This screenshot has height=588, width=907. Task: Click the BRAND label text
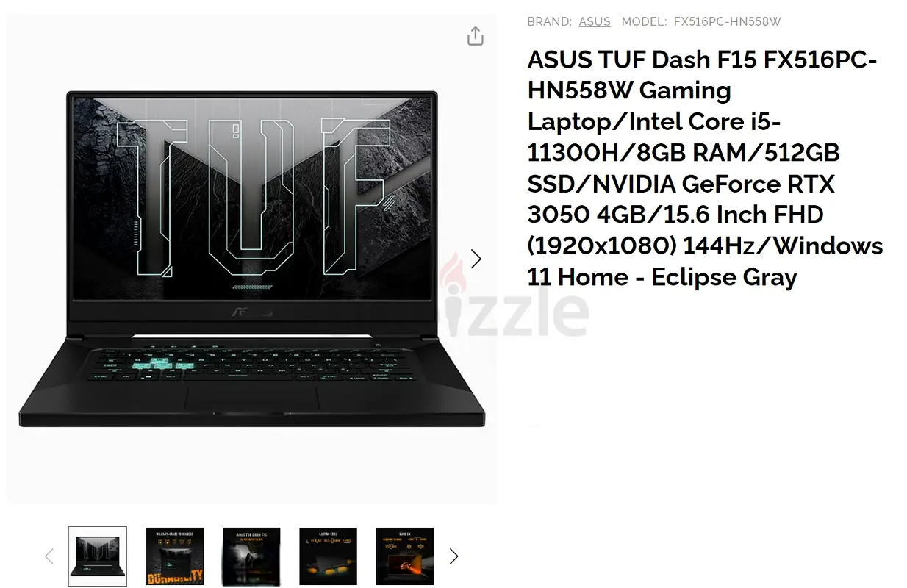[549, 21]
